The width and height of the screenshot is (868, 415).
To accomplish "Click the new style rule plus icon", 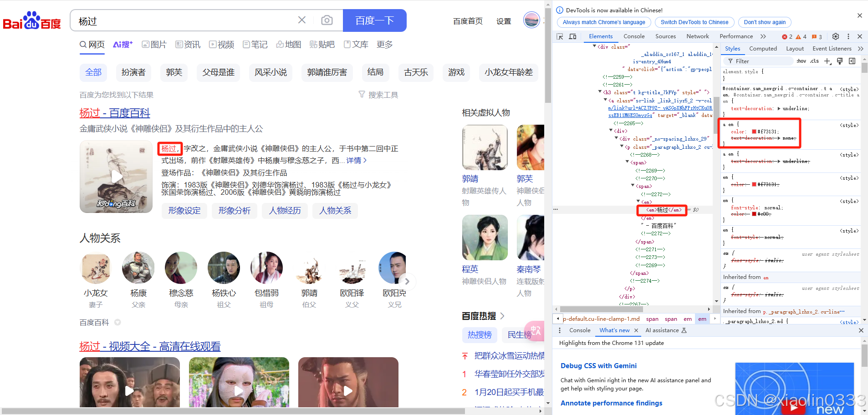I will click(x=827, y=61).
